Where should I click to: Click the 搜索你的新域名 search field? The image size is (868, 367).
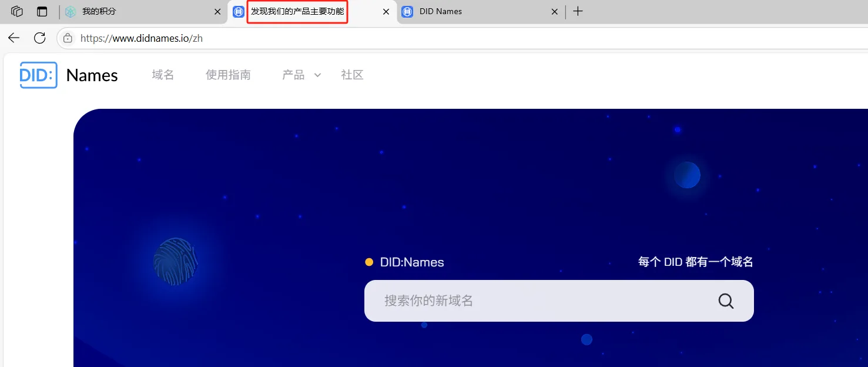coord(559,301)
